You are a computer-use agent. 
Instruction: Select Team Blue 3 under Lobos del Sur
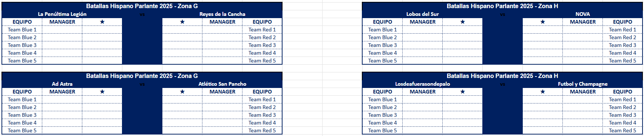click(x=382, y=45)
